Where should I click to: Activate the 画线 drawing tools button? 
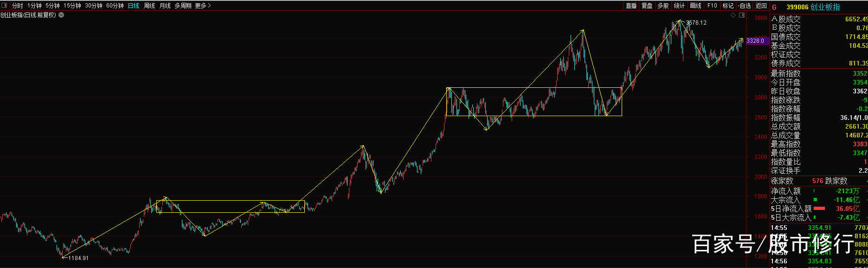click(x=696, y=6)
